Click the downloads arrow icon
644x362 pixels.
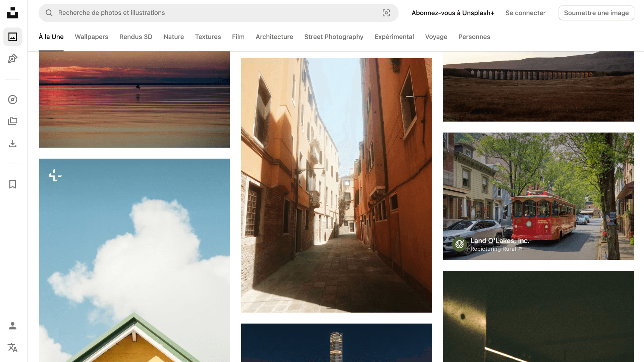(12, 143)
